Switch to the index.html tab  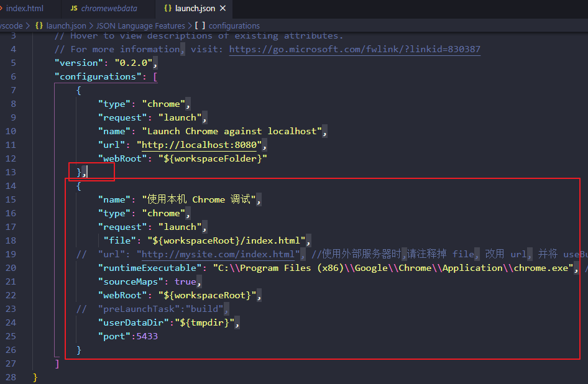(x=25, y=9)
